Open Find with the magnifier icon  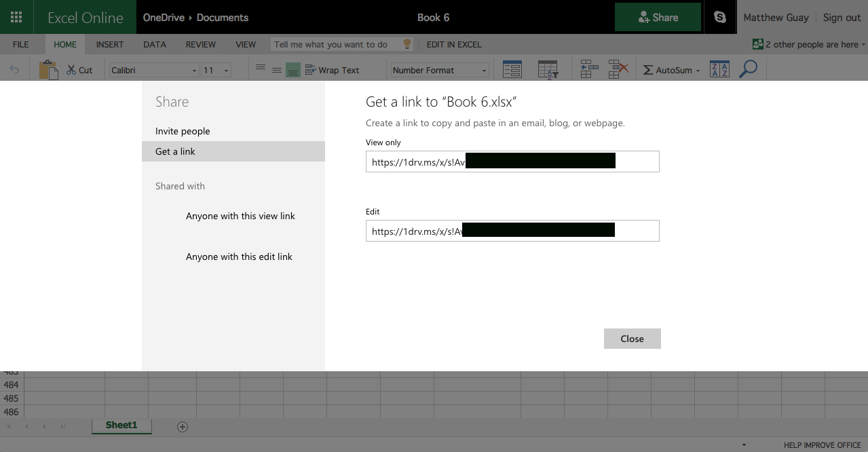point(748,69)
